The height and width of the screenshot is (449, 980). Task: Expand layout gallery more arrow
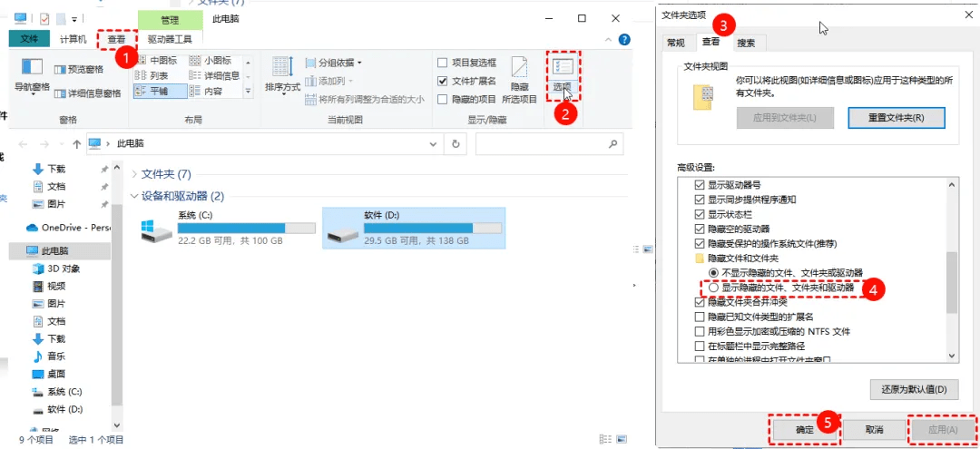[248, 92]
